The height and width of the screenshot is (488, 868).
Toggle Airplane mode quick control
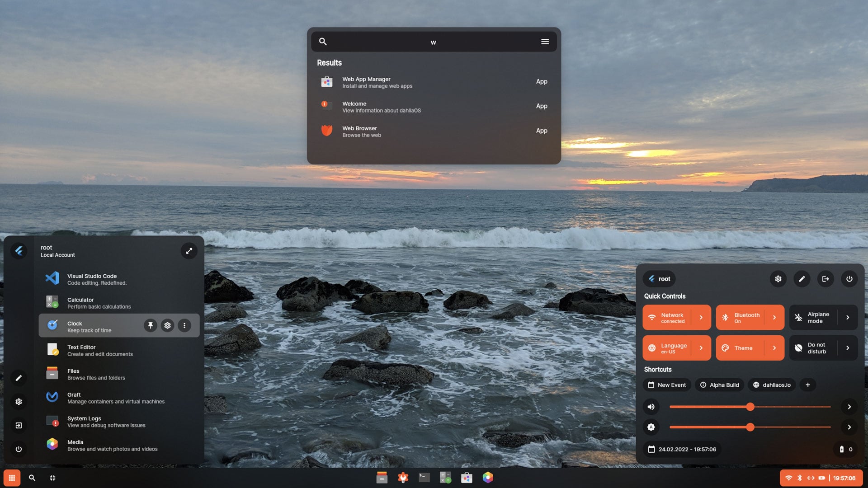click(813, 318)
